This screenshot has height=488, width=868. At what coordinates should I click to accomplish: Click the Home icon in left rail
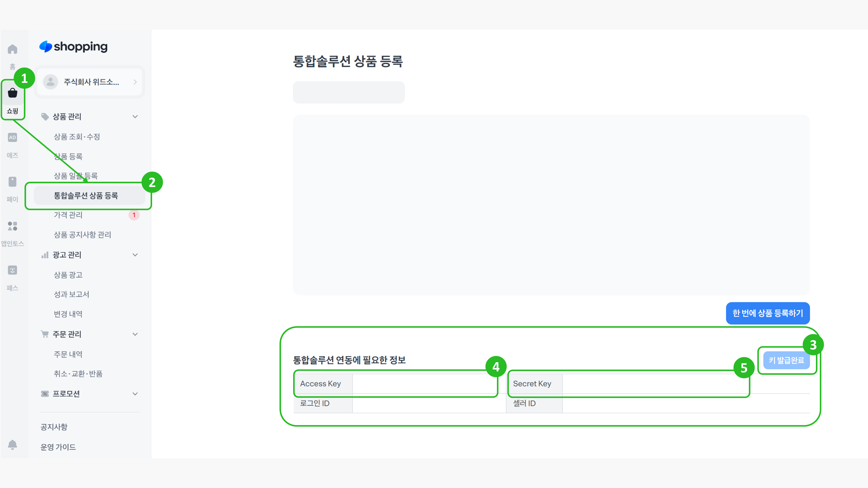tap(12, 49)
